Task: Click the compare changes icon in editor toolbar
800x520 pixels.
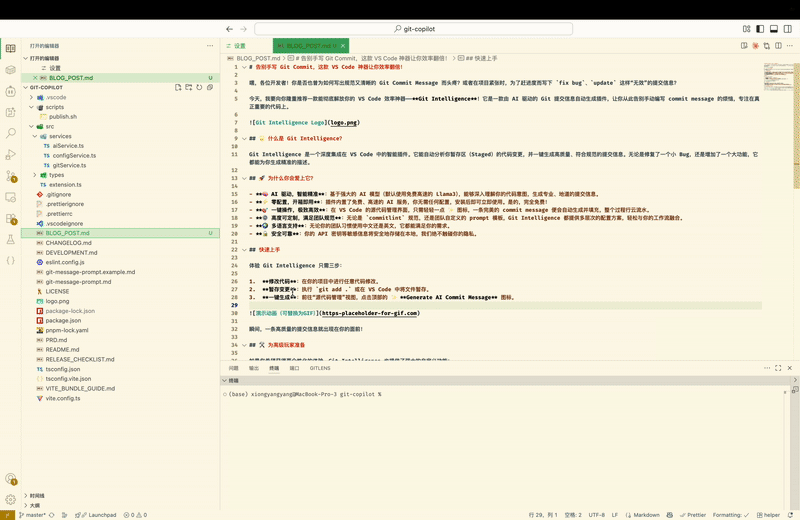Action: [x=767, y=46]
